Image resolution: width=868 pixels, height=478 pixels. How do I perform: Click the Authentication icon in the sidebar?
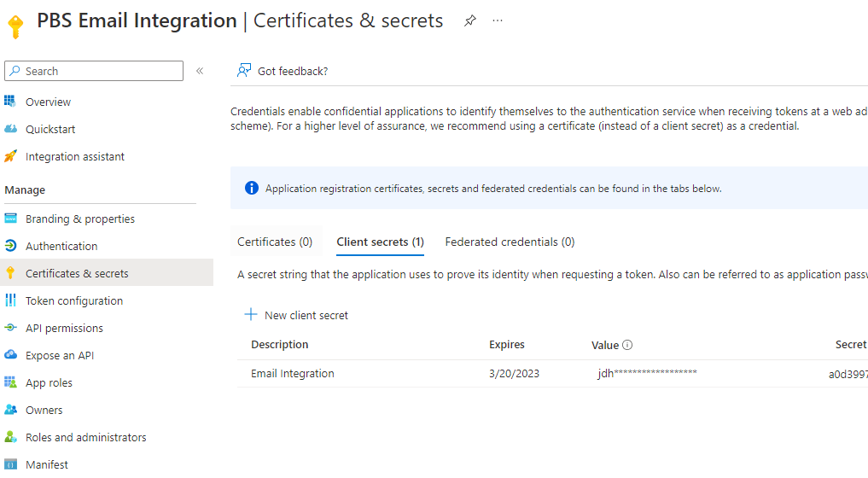click(x=10, y=246)
